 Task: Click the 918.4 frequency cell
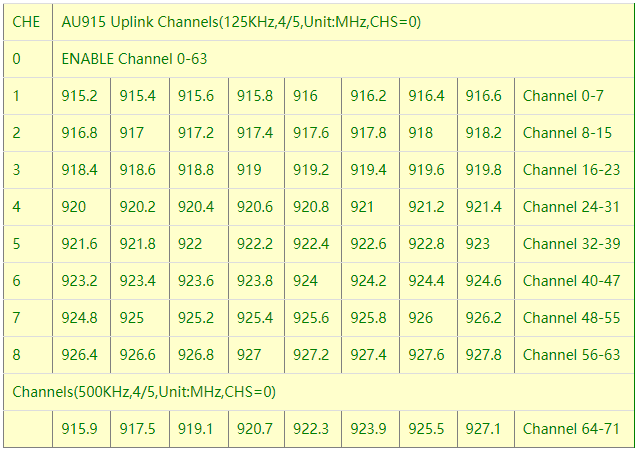81,170
